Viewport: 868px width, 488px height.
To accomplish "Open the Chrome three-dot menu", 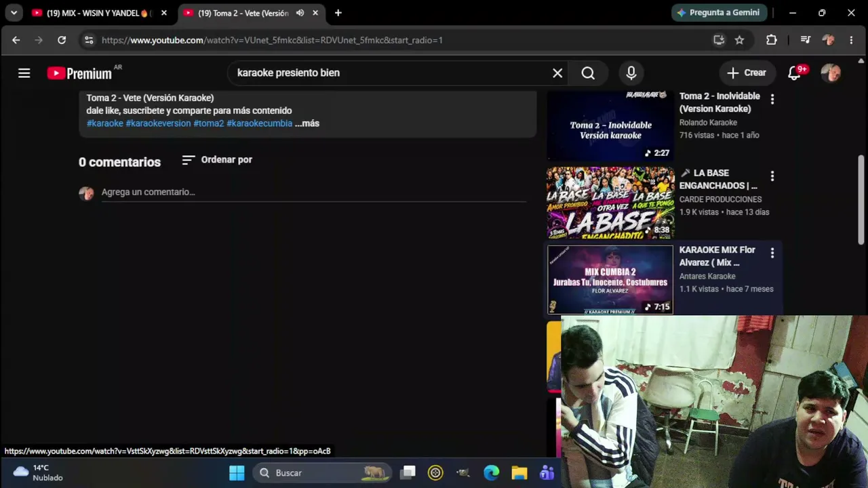I will point(851,40).
